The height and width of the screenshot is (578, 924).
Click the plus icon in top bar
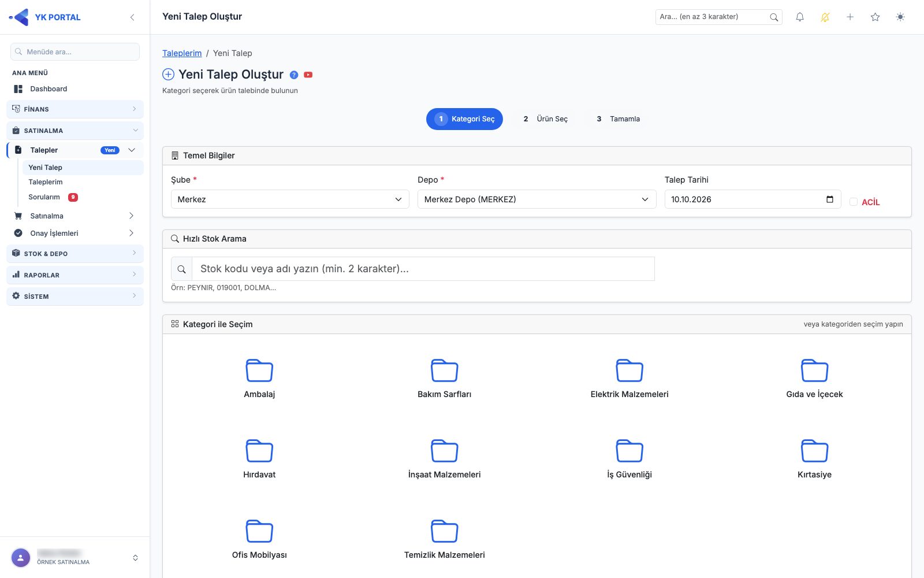click(850, 17)
